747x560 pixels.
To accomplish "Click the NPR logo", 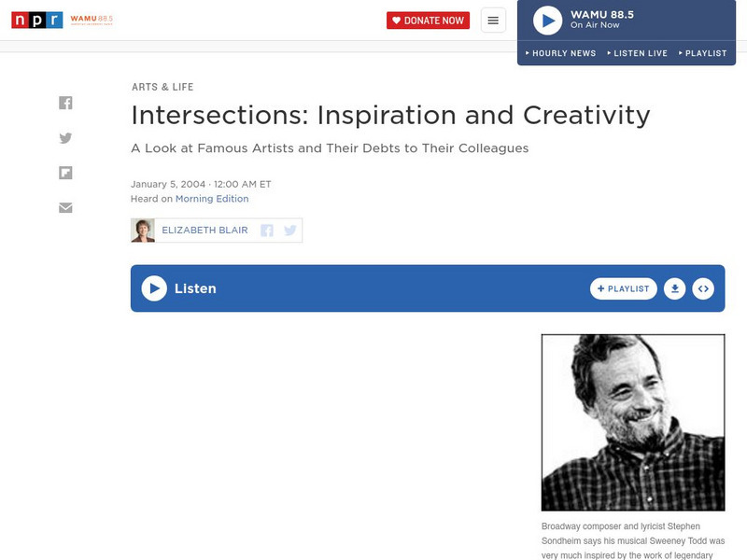I will [x=36, y=21].
